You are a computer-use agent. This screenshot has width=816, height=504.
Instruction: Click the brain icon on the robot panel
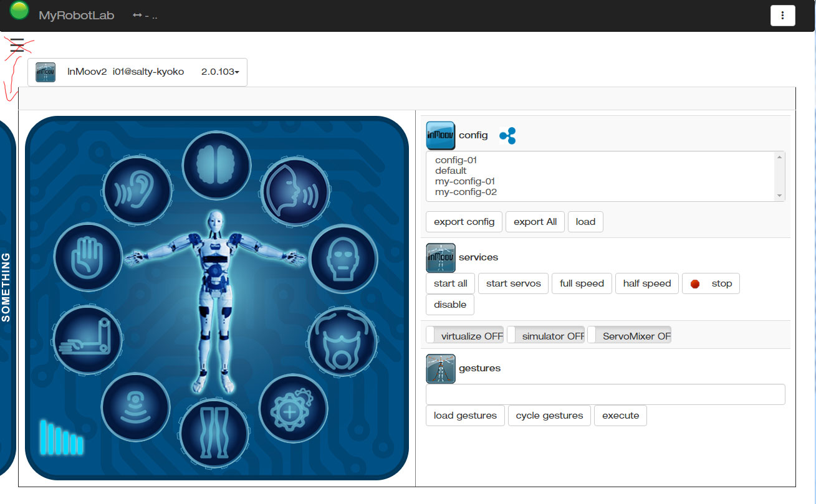(216, 165)
